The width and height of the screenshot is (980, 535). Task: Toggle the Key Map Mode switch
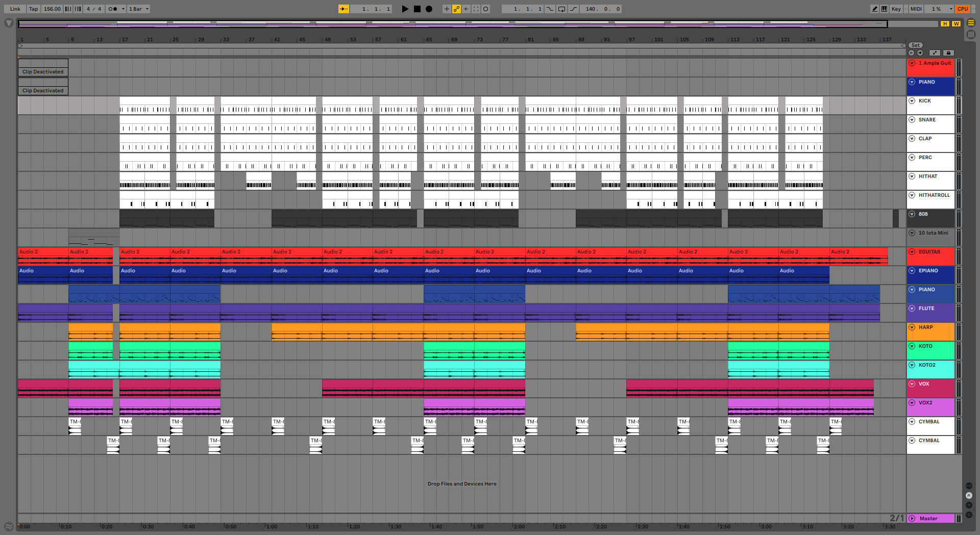(896, 9)
